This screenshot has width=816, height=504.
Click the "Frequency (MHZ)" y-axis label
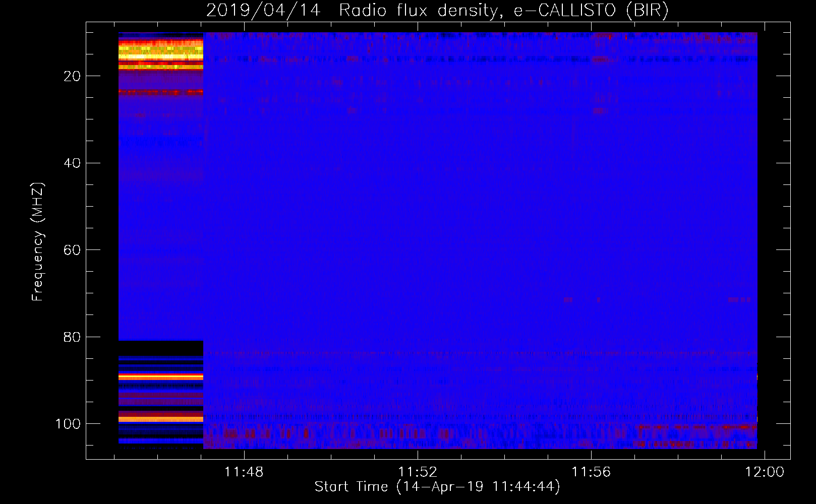[38, 242]
